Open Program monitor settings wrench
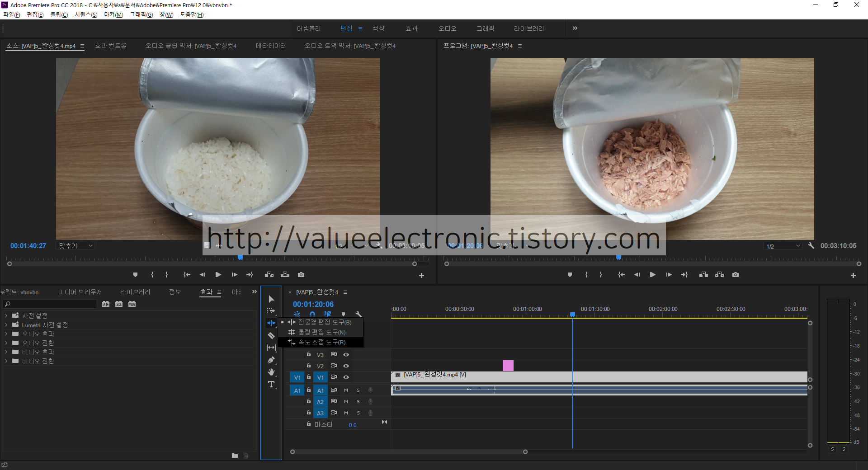868x470 pixels. pyautogui.click(x=811, y=246)
